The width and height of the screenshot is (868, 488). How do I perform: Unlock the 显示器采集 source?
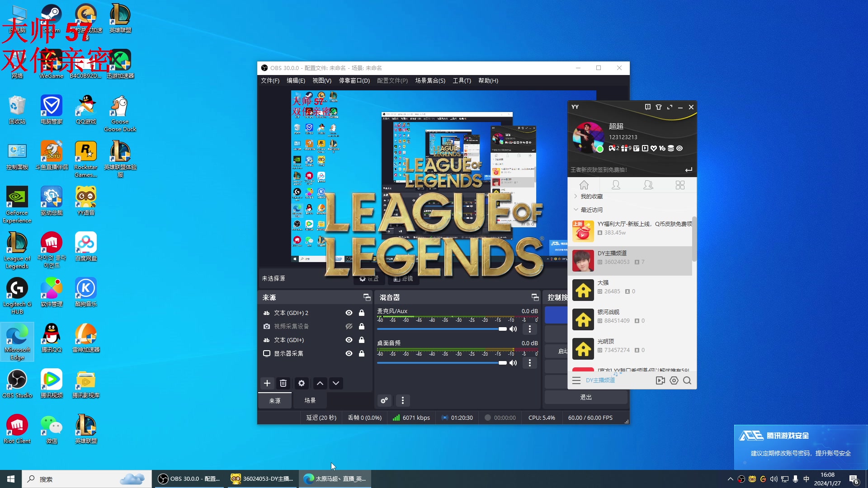coord(362,353)
